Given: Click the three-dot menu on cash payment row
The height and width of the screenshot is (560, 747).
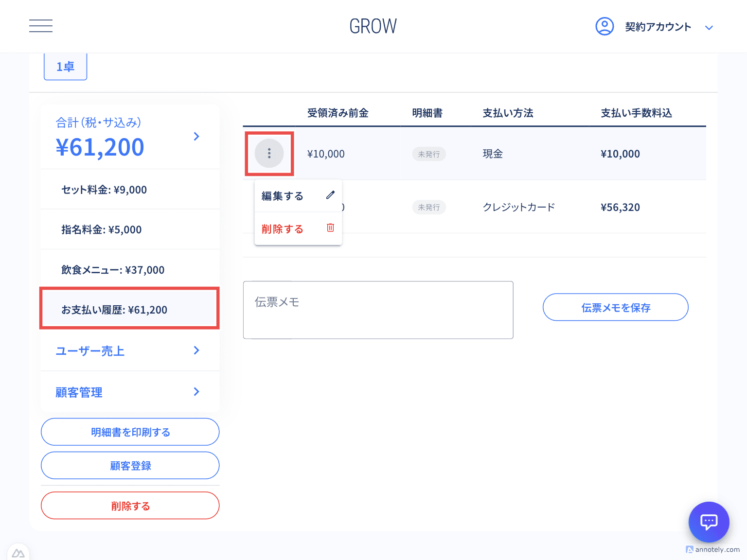Looking at the screenshot, I should 269,154.
